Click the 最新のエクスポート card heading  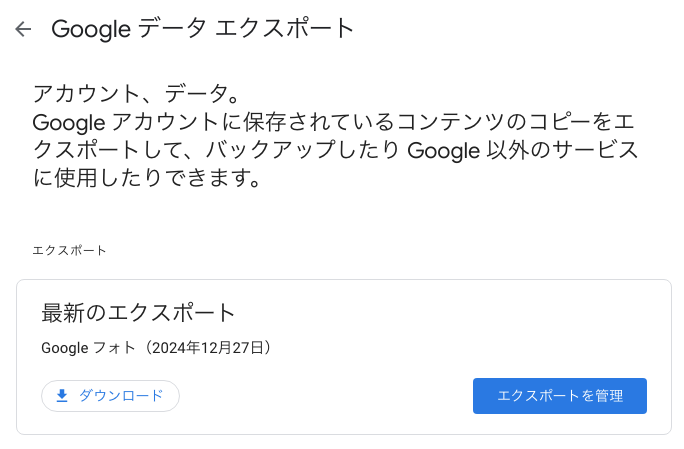[x=138, y=313]
